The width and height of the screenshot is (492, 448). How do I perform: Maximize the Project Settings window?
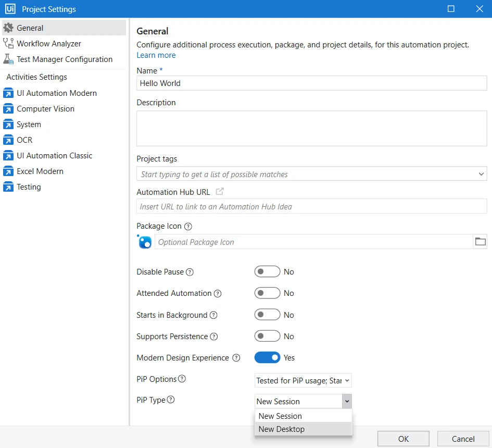[x=451, y=9]
